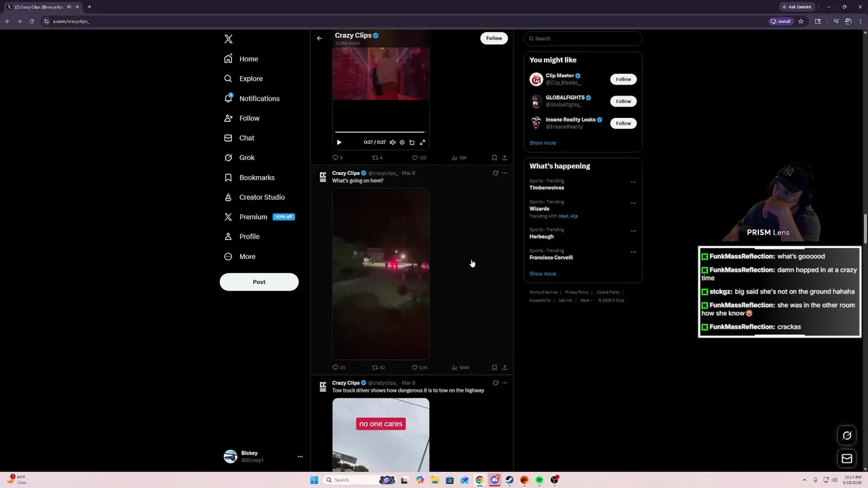Repost the post with 4 reposts
Viewport: 868px width, 488px height.
(377, 157)
